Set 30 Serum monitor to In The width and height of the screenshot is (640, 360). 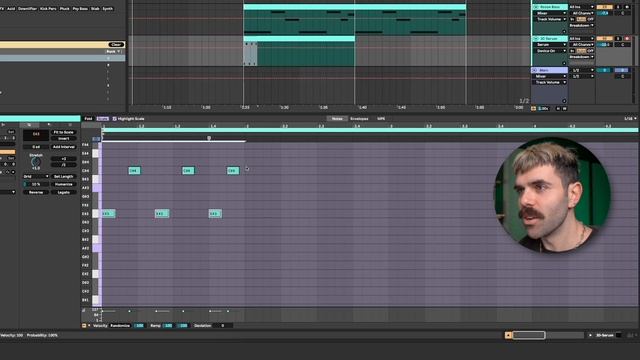[x=572, y=51]
